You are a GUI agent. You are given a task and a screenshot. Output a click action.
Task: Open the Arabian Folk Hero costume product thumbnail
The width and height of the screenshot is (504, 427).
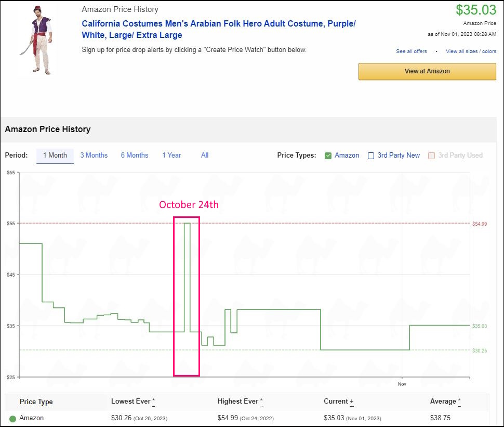click(37, 40)
